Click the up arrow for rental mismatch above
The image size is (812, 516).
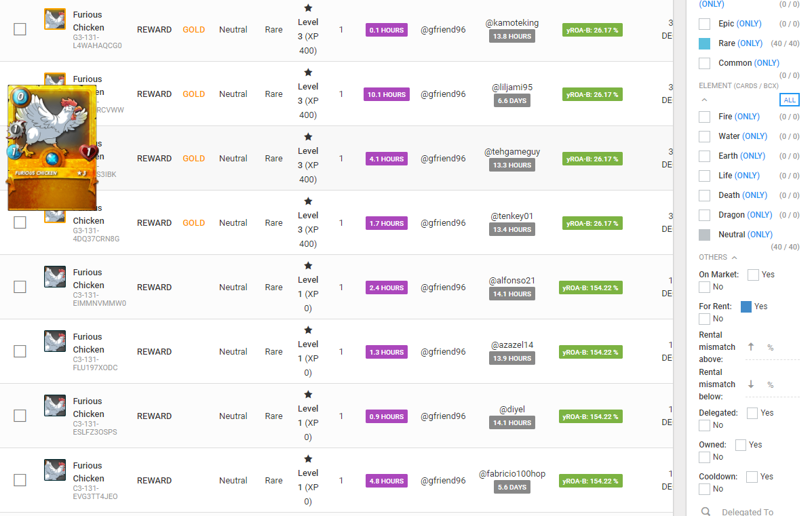[x=751, y=346]
